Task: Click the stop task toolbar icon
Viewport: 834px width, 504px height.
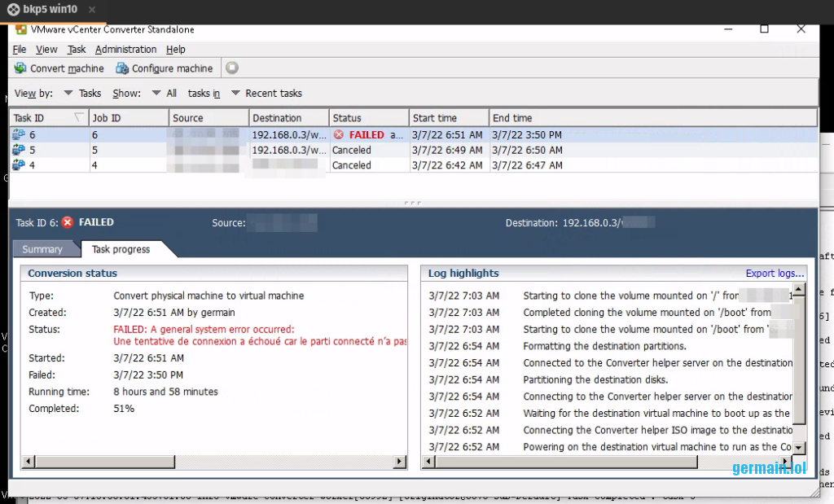Action: pos(232,68)
